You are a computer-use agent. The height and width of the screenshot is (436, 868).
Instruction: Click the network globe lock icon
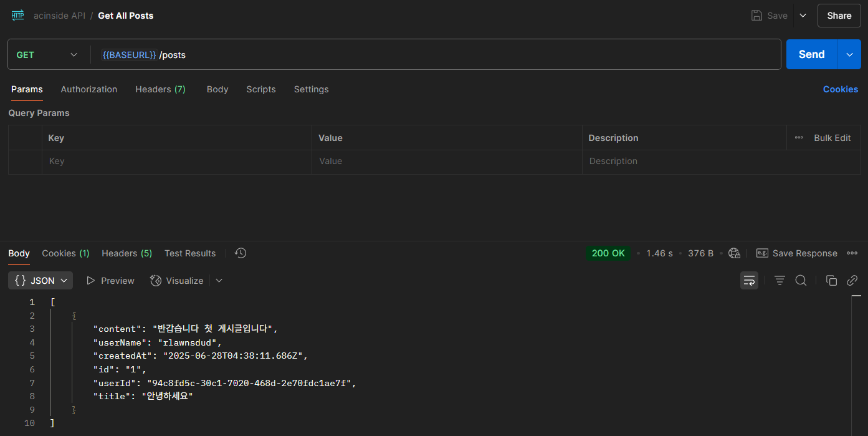tap(734, 253)
